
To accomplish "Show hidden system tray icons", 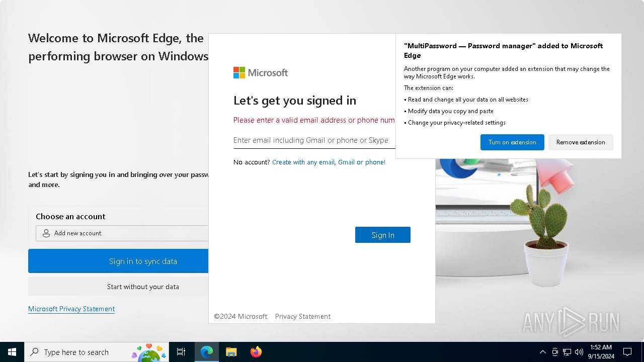I will pos(542,352).
